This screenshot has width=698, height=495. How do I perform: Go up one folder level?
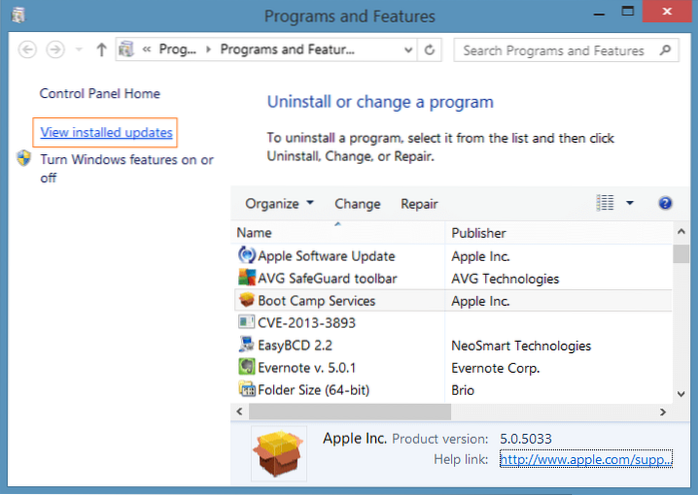101,49
